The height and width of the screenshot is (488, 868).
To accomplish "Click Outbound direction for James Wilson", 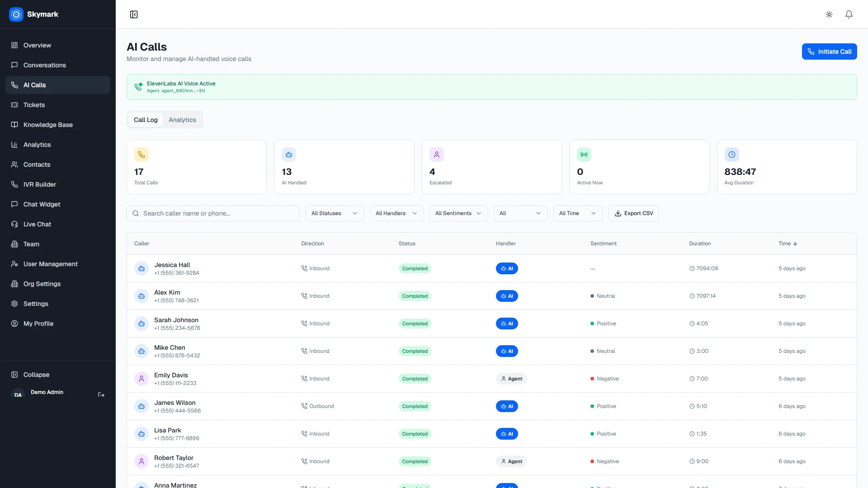I will pos(317,406).
